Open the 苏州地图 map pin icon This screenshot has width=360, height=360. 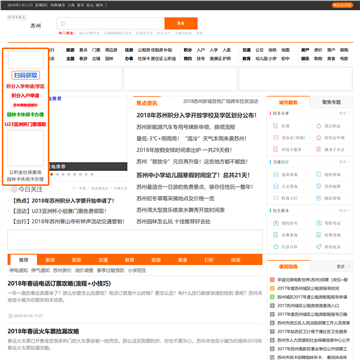point(318,186)
